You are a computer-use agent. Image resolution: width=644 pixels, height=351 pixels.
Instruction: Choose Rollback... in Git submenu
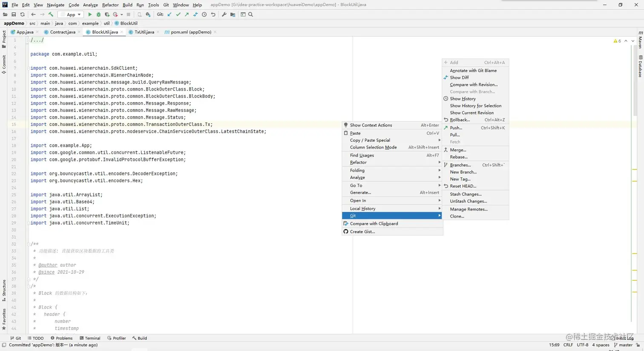click(475, 120)
